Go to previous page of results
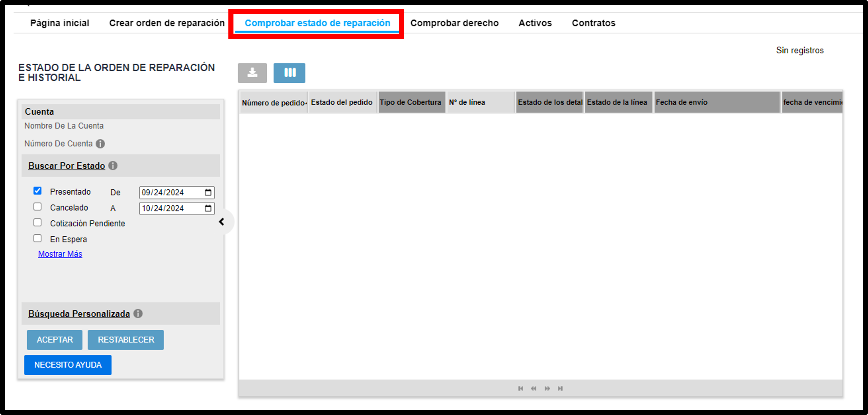The height and width of the screenshot is (415, 868). click(x=534, y=388)
